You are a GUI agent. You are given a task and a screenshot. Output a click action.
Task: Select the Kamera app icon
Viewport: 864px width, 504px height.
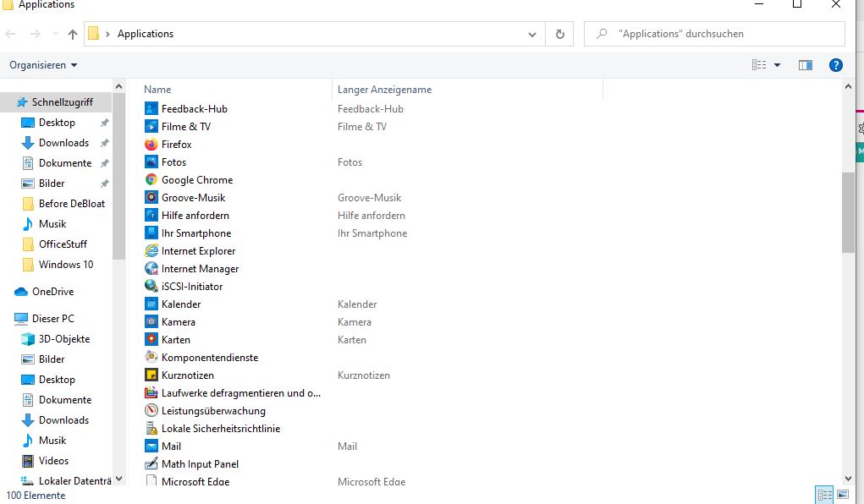click(151, 321)
